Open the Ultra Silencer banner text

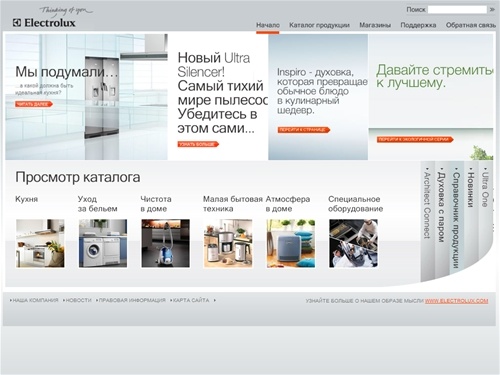(x=222, y=93)
